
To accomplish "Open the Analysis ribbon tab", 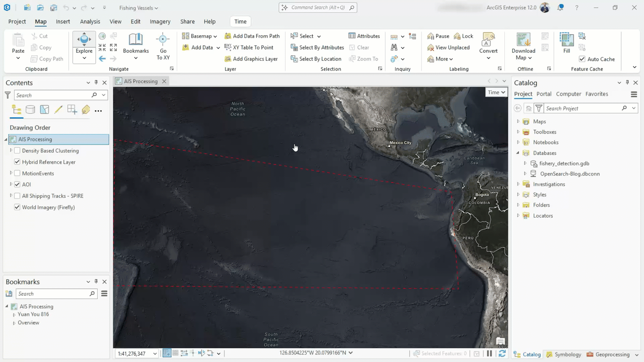I will (90, 21).
